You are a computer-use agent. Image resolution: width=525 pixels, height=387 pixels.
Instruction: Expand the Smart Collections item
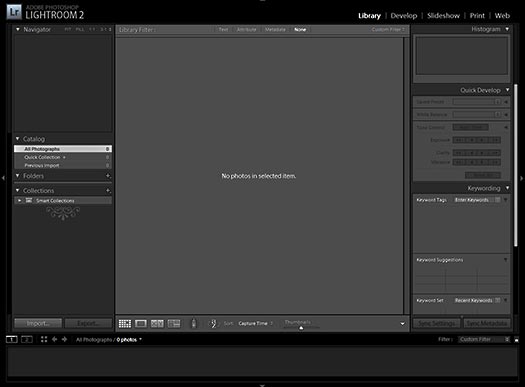tap(19, 200)
